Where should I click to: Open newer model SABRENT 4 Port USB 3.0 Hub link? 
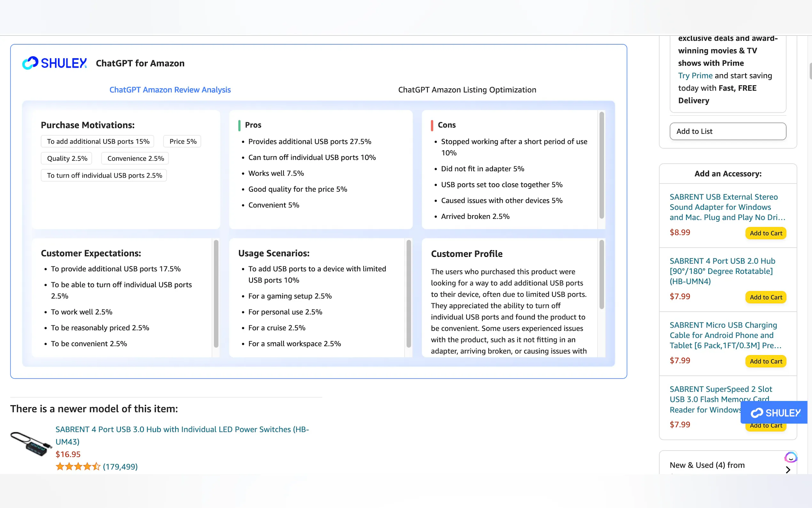(x=182, y=435)
